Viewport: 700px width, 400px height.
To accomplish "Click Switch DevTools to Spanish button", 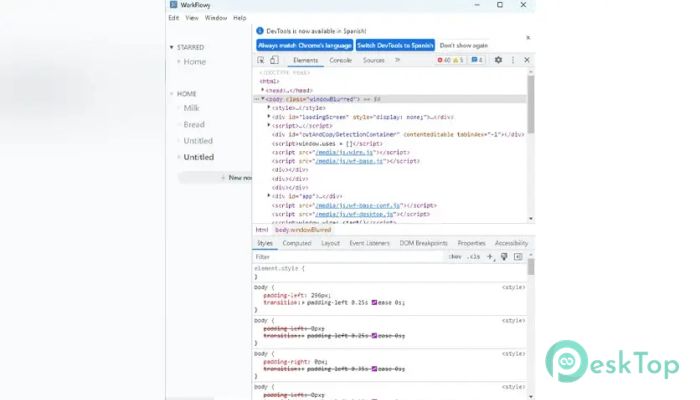I will click(394, 45).
